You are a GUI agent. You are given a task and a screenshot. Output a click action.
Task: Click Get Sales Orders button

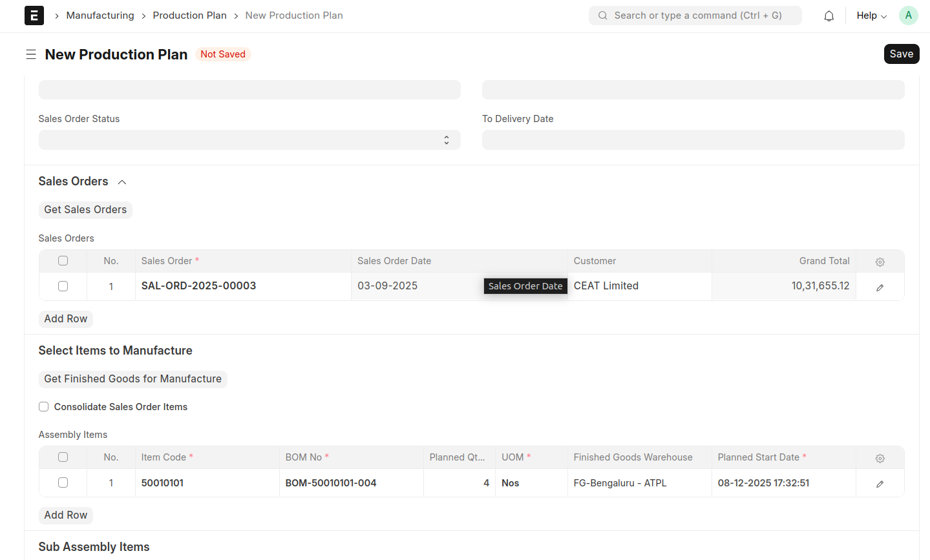coord(85,210)
